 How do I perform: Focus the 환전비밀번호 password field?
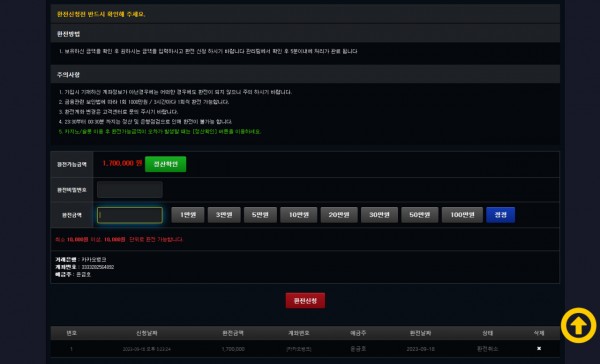[x=130, y=190]
